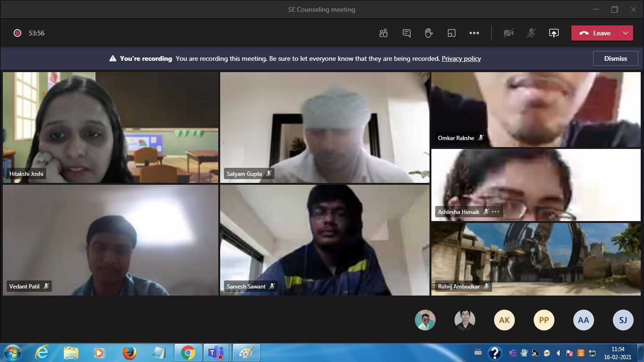Select the PP participant avatar
The height and width of the screenshot is (362, 644).
[x=544, y=320]
